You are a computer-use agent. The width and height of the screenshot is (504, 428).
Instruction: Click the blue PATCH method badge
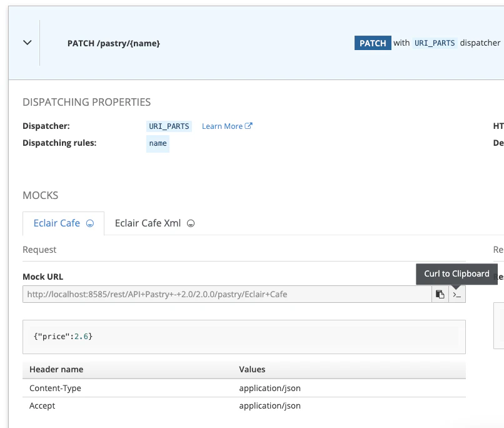[x=373, y=43]
